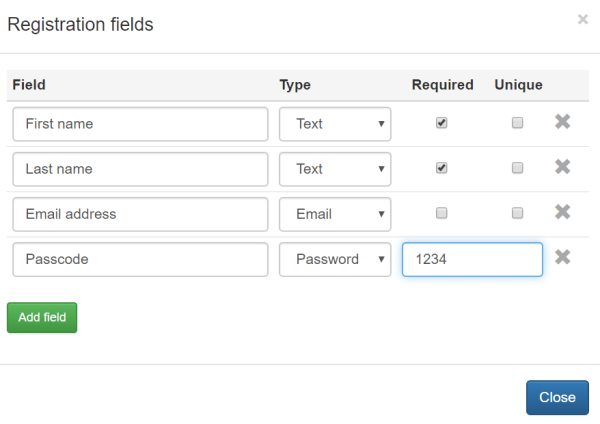Click the First name text input
Image resolution: width=600 pixels, height=424 pixels.
click(140, 124)
